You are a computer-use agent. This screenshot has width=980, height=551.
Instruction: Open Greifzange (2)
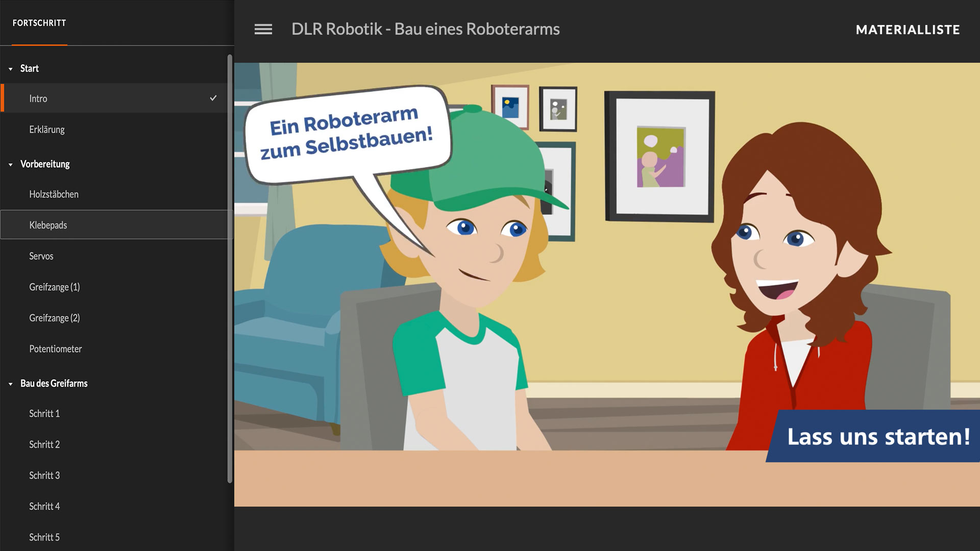click(54, 317)
